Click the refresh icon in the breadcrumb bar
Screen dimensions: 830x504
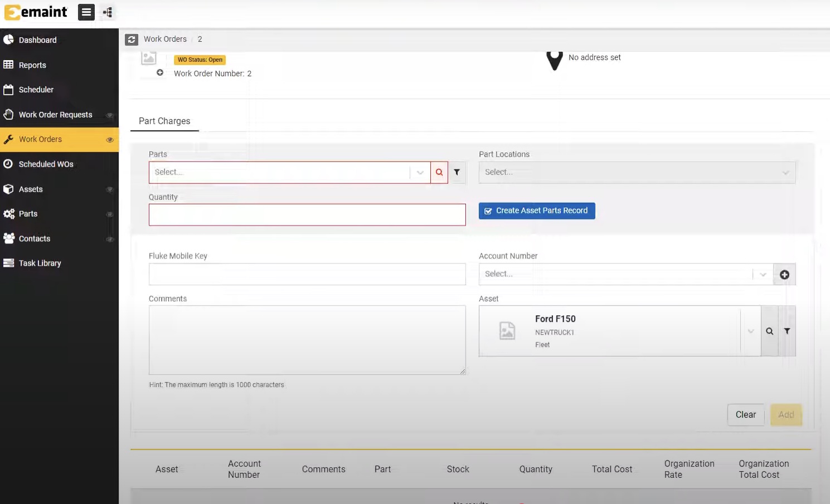click(x=132, y=39)
